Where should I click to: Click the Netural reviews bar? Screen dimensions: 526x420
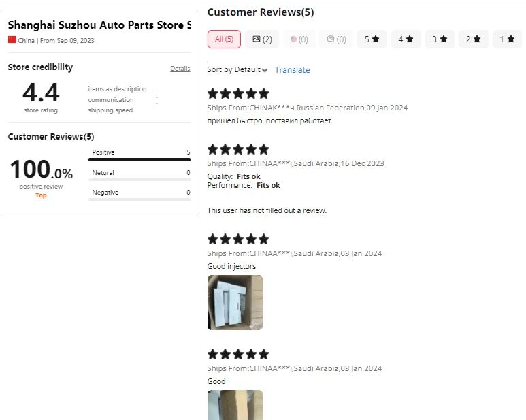[139, 180]
